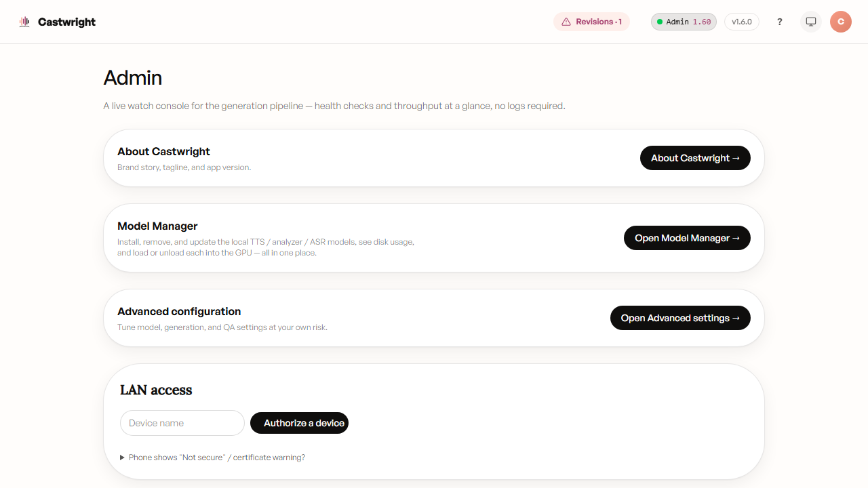Click the v1.6.0 version badge

(742, 22)
